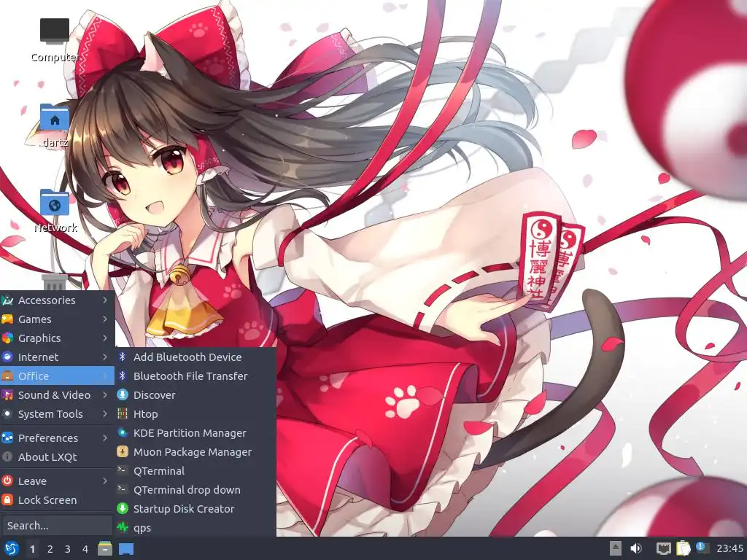Viewport: 747px width, 560px height.
Task: Focus the menu Search field
Action: [x=57, y=526]
